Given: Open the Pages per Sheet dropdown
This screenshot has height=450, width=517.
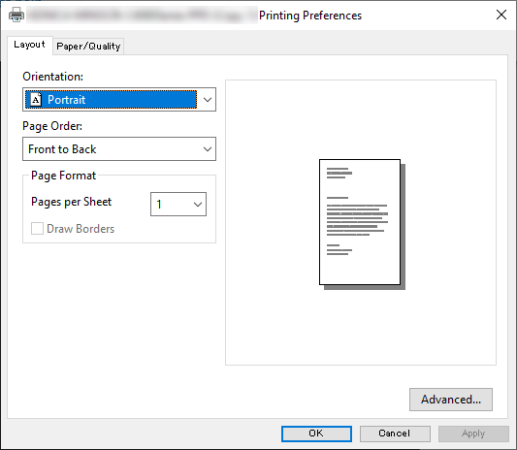Looking at the screenshot, I should tap(178, 204).
